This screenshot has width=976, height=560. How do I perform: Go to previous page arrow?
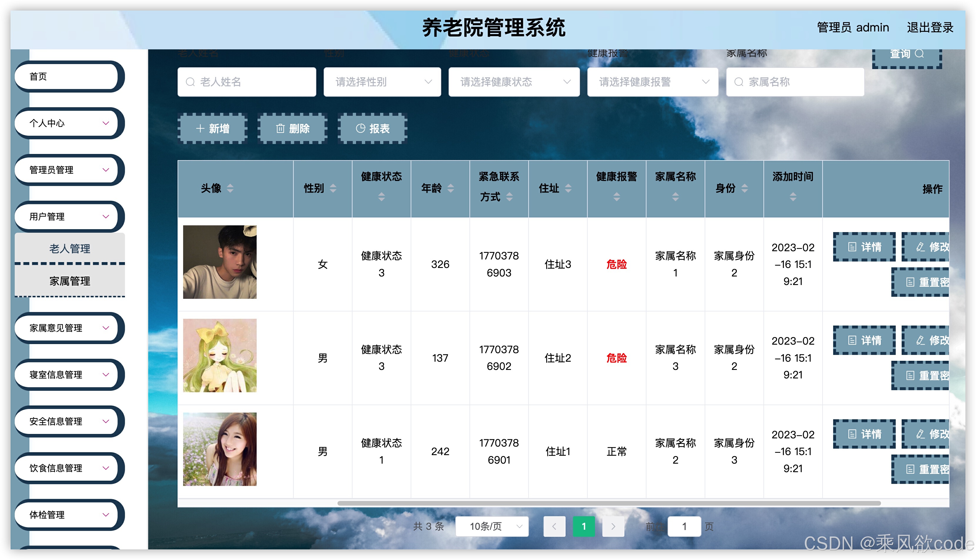point(554,526)
